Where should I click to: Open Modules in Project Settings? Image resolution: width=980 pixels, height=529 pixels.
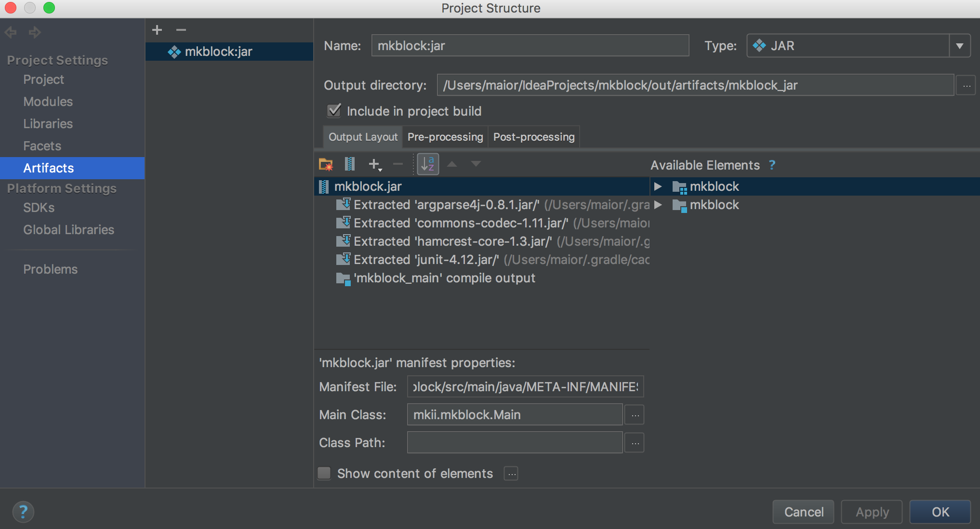[x=48, y=102]
